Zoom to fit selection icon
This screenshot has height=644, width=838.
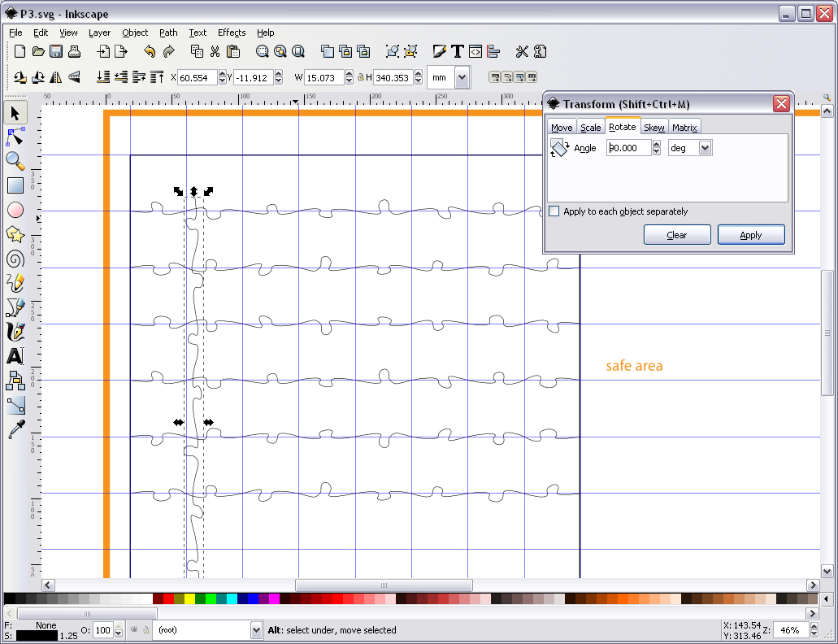click(x=262, y=51)
